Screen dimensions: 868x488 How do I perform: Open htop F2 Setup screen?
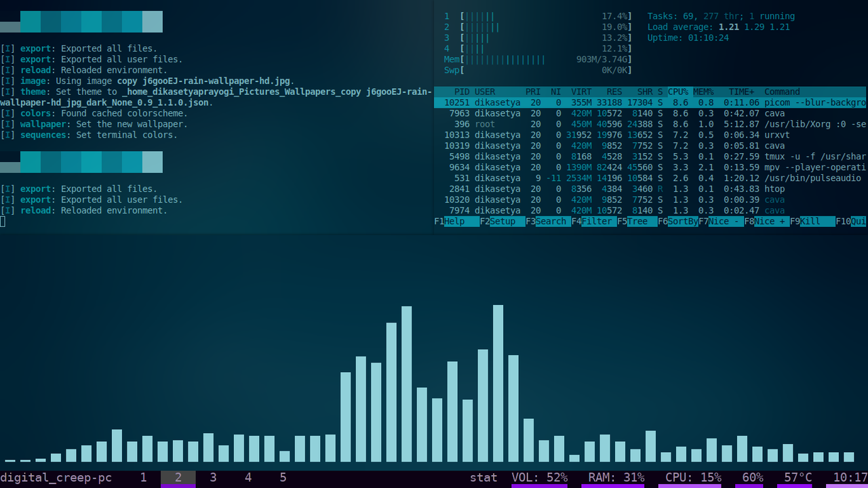502,222
